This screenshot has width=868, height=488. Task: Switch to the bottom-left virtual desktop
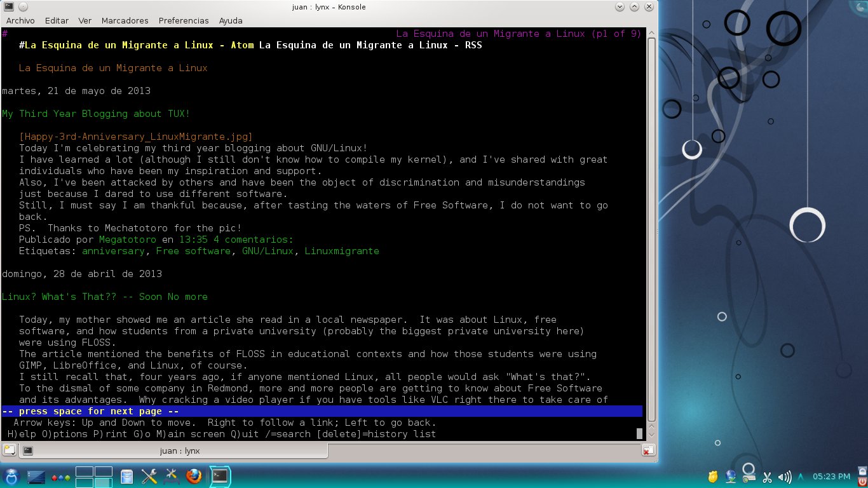pyautogui.click(x=85, y=482)
